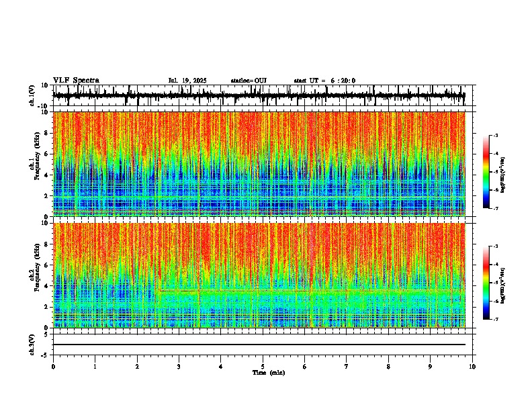The width and height of the screenshot is (532, 411).
Task: Click time axis tick label "3"
Action: [179, 367]
